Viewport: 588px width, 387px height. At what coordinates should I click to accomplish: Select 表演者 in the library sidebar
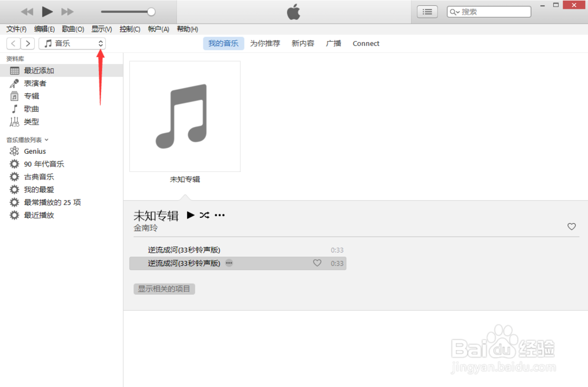[35, 83]
